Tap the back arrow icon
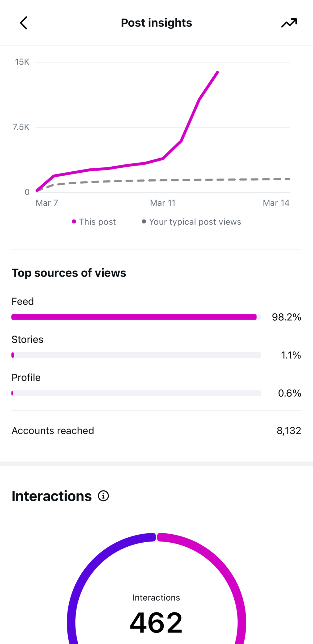 click(x=24, y=23)
